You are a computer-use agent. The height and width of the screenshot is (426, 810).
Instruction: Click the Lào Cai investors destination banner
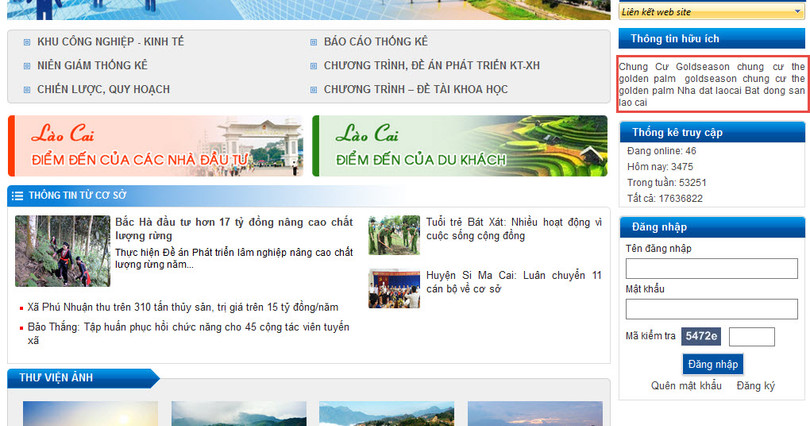click(155, 146)
